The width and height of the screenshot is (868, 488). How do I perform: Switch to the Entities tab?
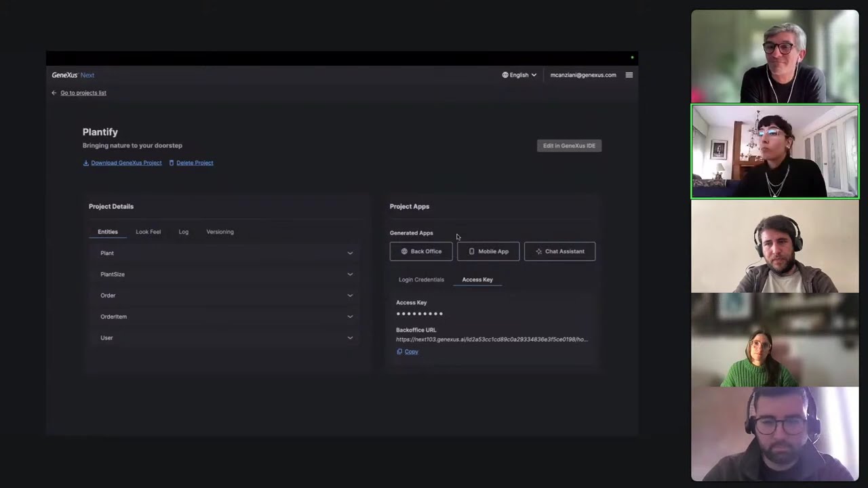point(108,232)
